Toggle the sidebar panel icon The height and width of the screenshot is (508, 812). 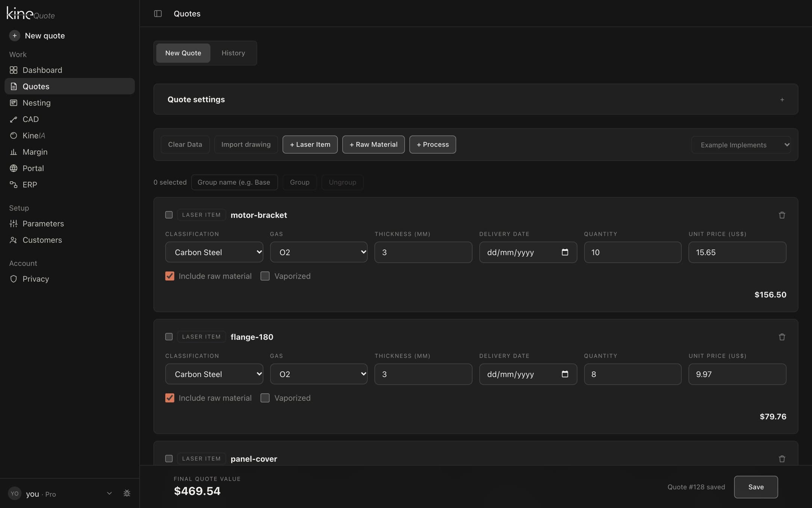click(158, 14)
